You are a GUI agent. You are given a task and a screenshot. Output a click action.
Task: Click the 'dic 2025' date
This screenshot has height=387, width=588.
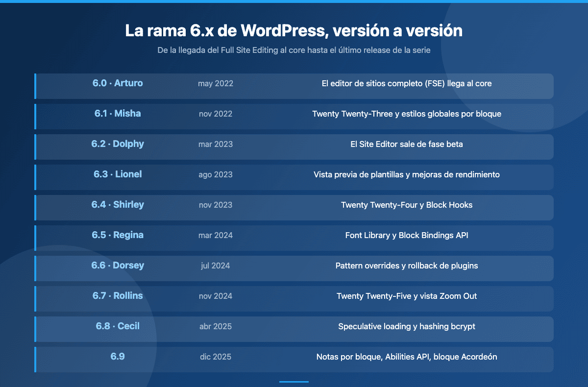click(216, 357)
